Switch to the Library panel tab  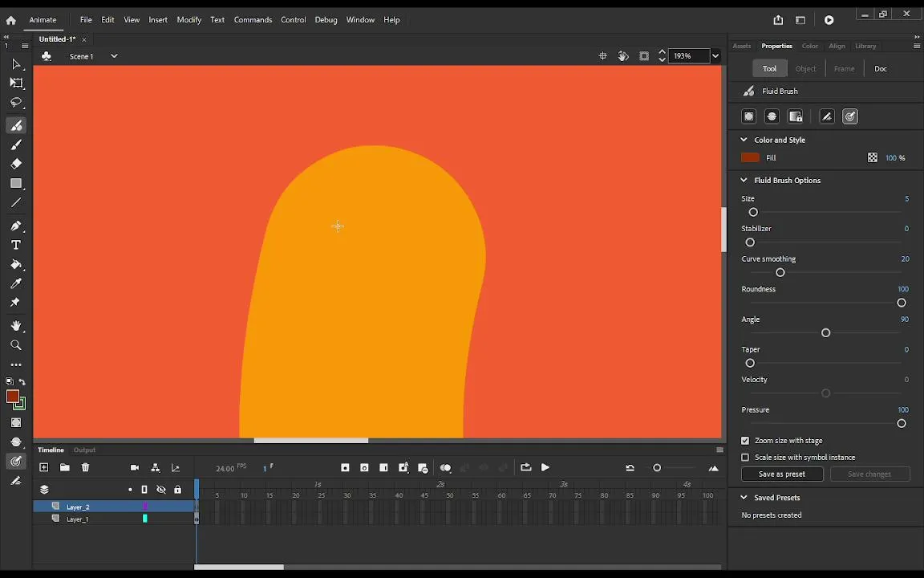point(865,46)
